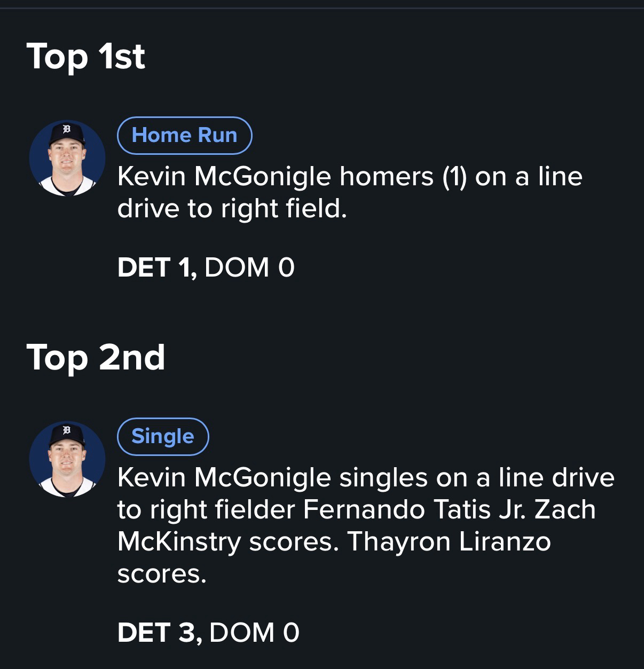Click the Zach McKinstry name
This screenshot has width=644, height=669.
pyautogui.click(x=565, y=509)
